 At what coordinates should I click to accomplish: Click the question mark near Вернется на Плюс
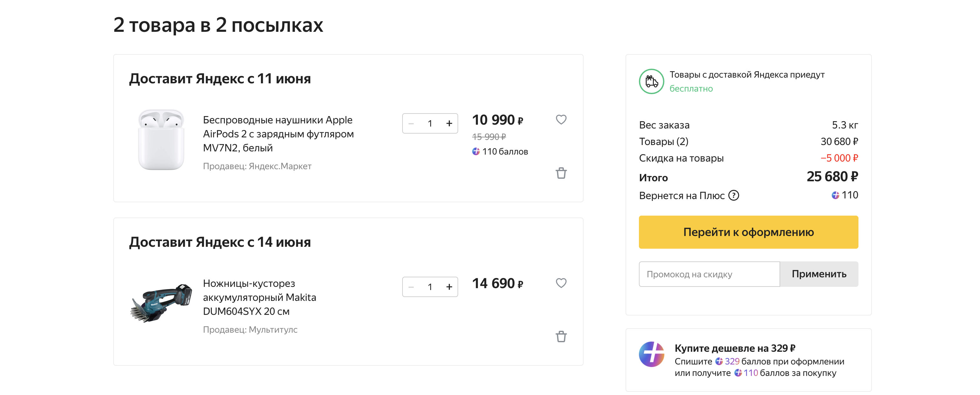(733, 195)
